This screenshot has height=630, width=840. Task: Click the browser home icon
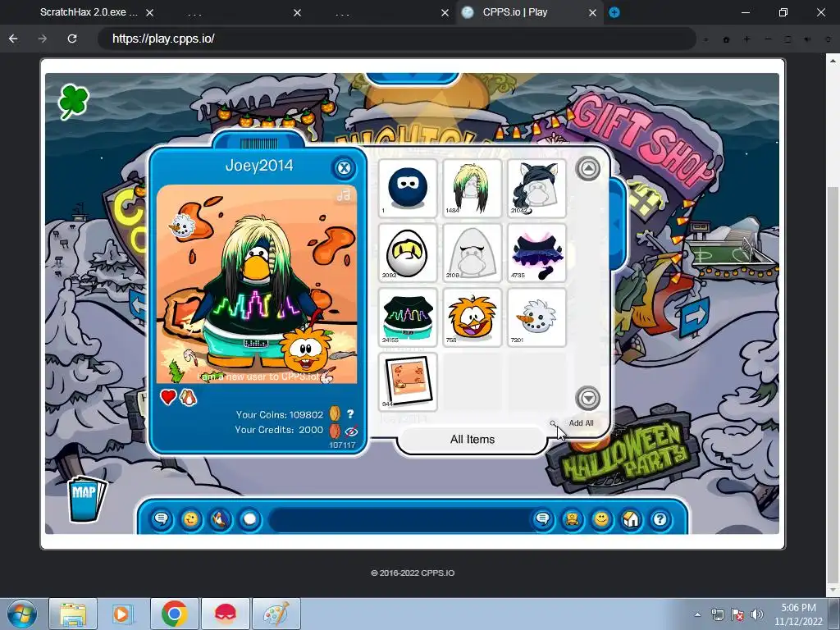[727, 39]
